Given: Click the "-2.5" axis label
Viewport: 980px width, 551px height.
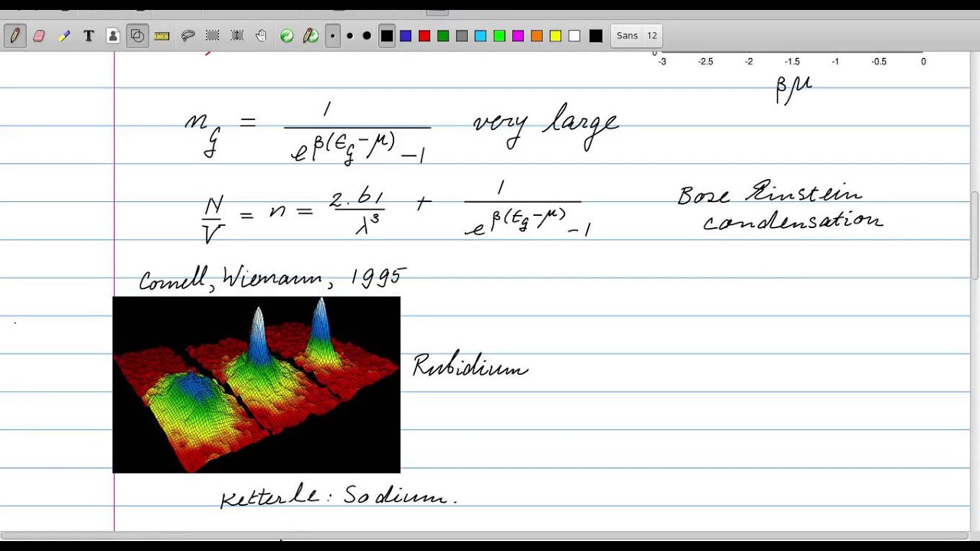Looking at the screenshot, I should (705, 62).
